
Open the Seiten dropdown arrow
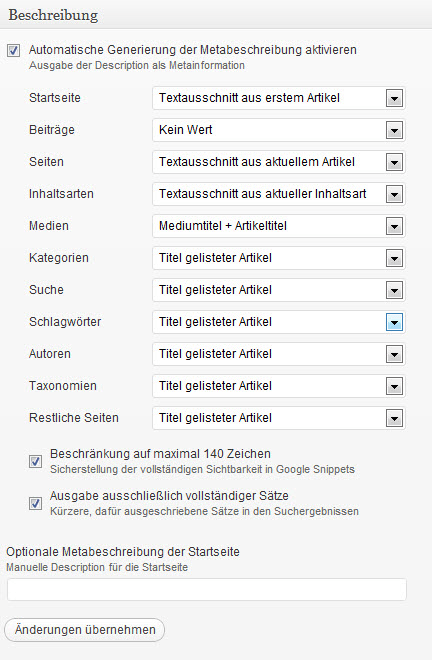coord(394,162)
